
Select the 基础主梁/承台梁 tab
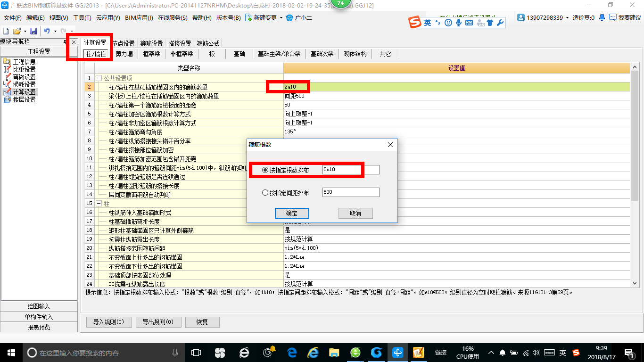click(x=279, y=54)
